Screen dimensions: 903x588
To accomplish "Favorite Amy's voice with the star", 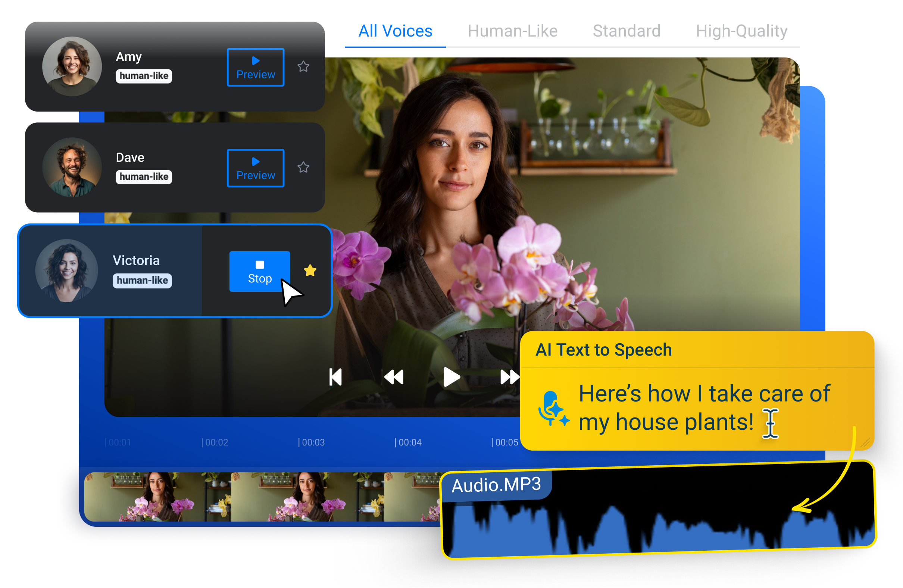I will [303, 66].
